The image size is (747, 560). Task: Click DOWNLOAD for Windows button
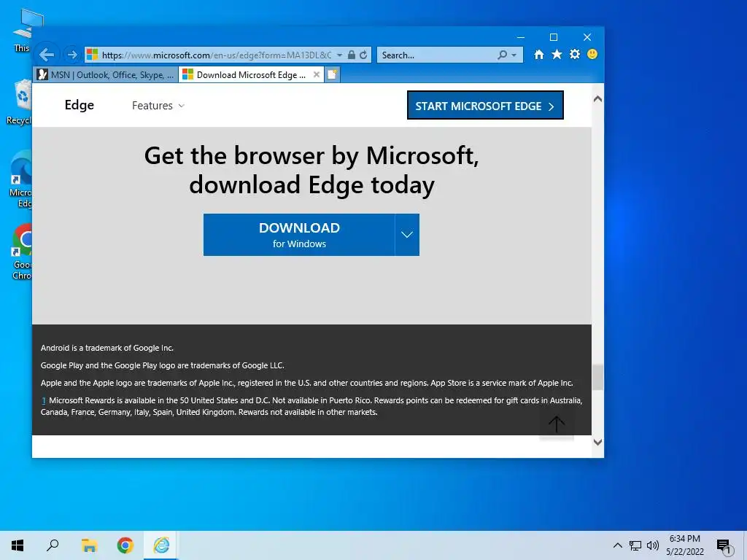299,235
